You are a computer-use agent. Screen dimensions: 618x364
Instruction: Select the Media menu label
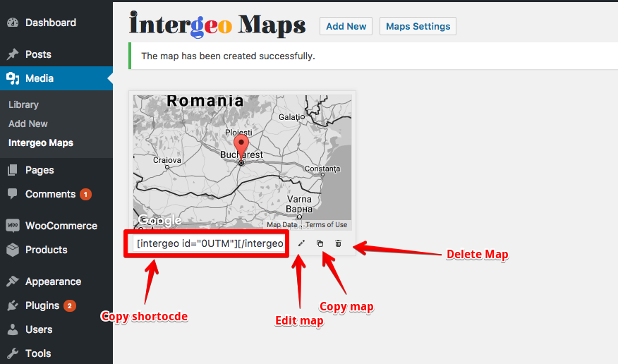click(x=40, y=78)
